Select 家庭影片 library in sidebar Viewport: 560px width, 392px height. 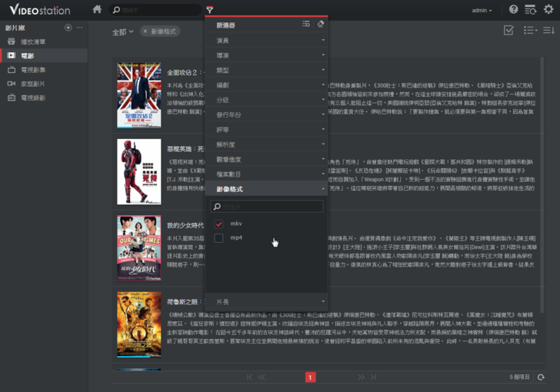click(x=44, y=84)
